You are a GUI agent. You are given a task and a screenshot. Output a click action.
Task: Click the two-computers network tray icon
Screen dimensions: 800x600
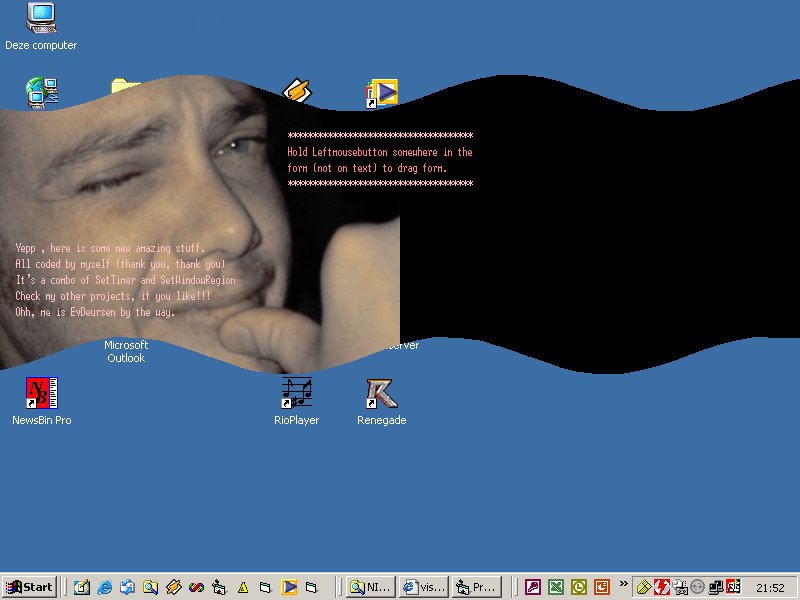tap(715, 587)
